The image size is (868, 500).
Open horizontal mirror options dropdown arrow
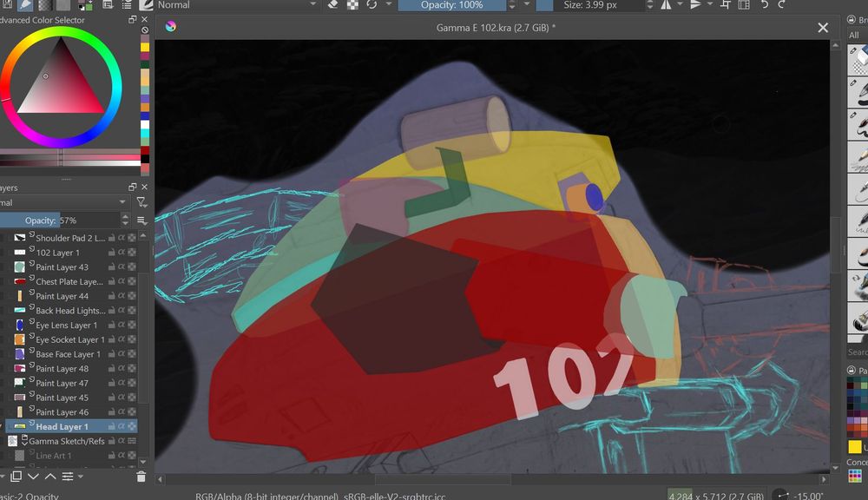coord(680,4)
